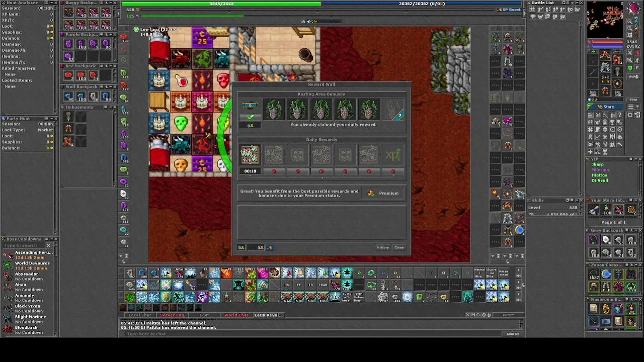The height and width of the screenshot is (362, 644).
Task: Close the Reward Wall dialog
Action: coord(399,247)
